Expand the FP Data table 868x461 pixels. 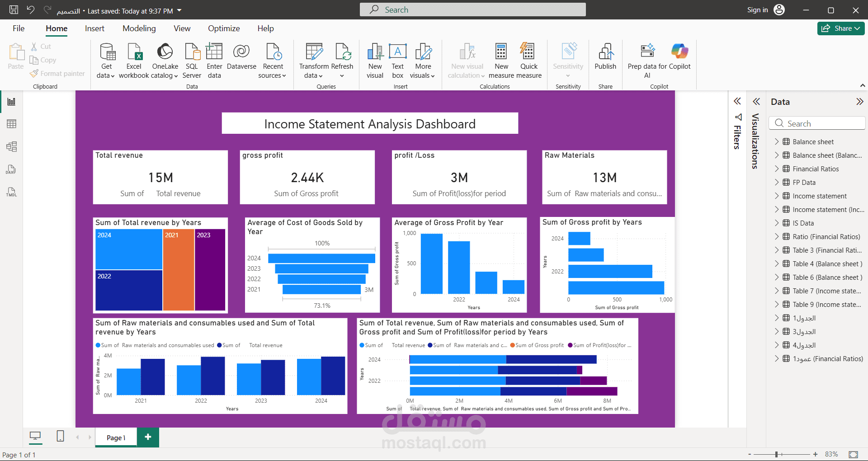777,182
